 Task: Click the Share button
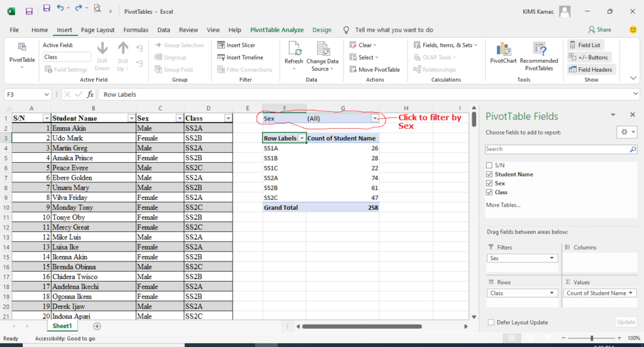coord(599,30)
